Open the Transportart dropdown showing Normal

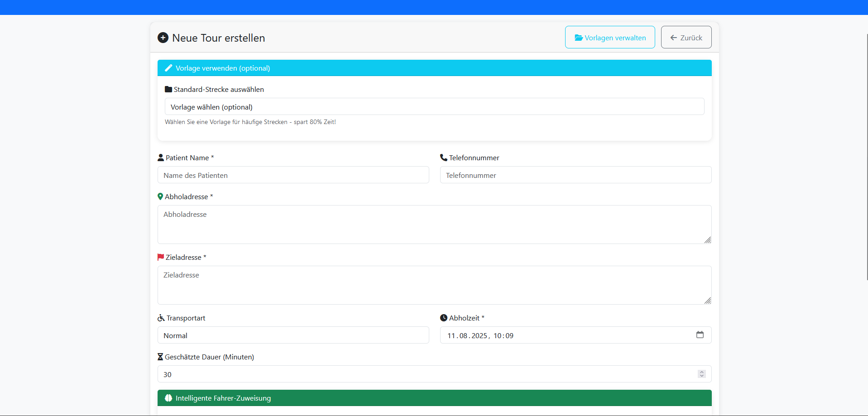pos(293,335)
